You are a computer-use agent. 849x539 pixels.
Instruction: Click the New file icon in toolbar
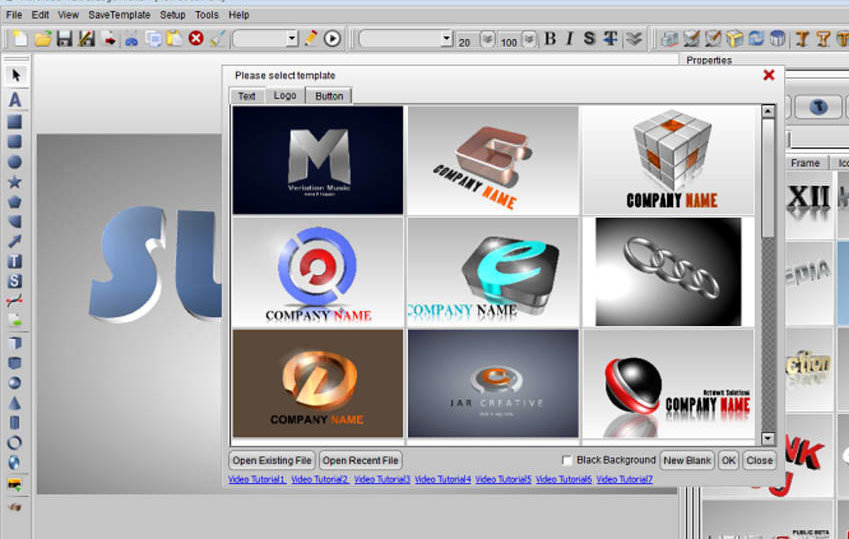20,38
